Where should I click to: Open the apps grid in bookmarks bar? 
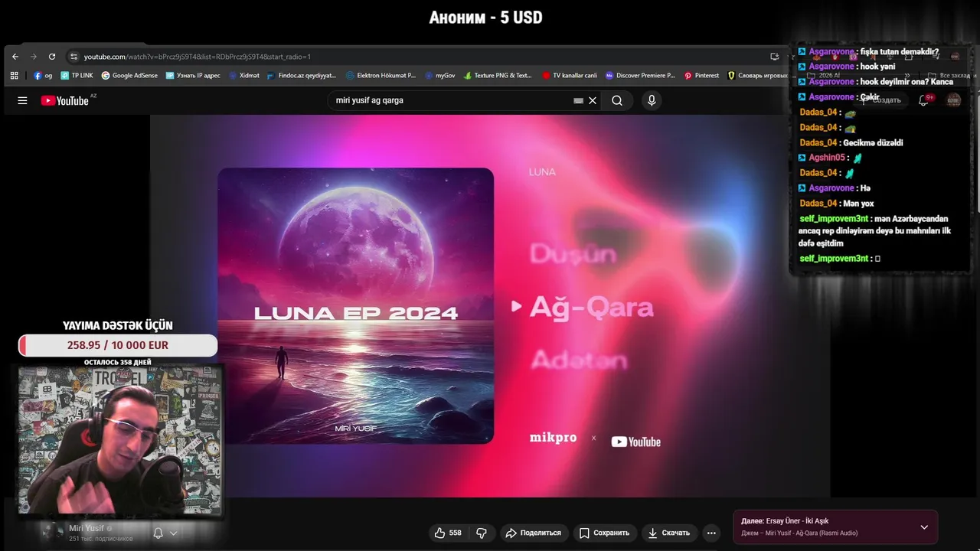[x=14, y=76]
